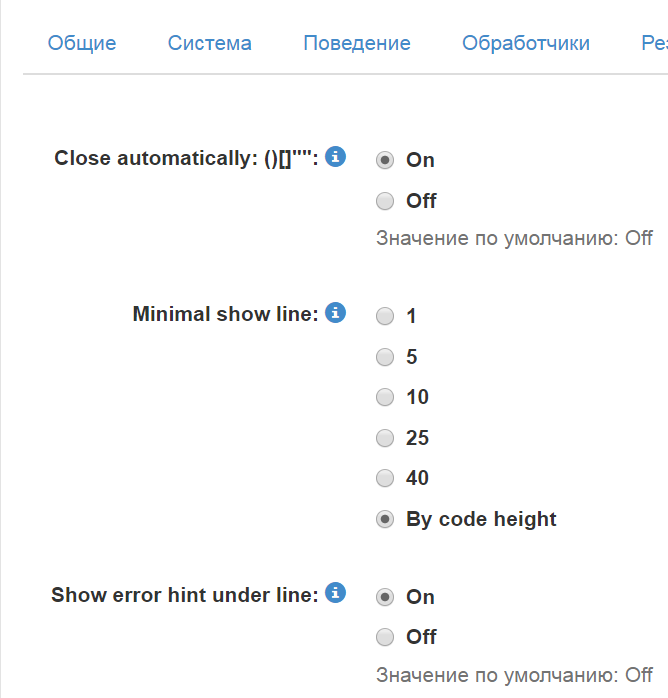Click the Minimal show line label
The image size is (668, 698).
[225, 314]
